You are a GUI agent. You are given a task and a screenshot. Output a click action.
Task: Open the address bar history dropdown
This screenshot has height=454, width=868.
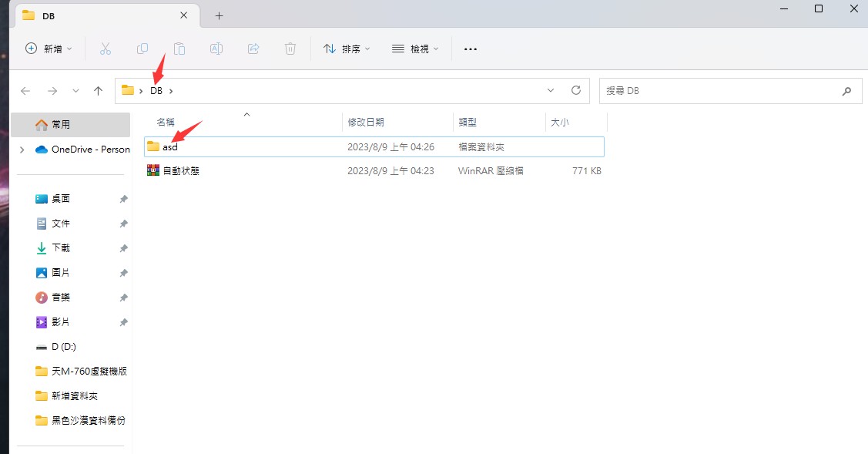tap(551, 90)
